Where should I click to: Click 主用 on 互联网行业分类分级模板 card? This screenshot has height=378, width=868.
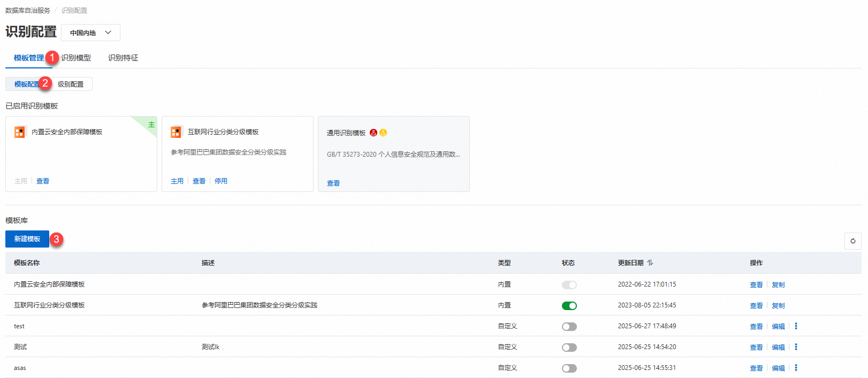pyautogui.click(x=177, y=181)
